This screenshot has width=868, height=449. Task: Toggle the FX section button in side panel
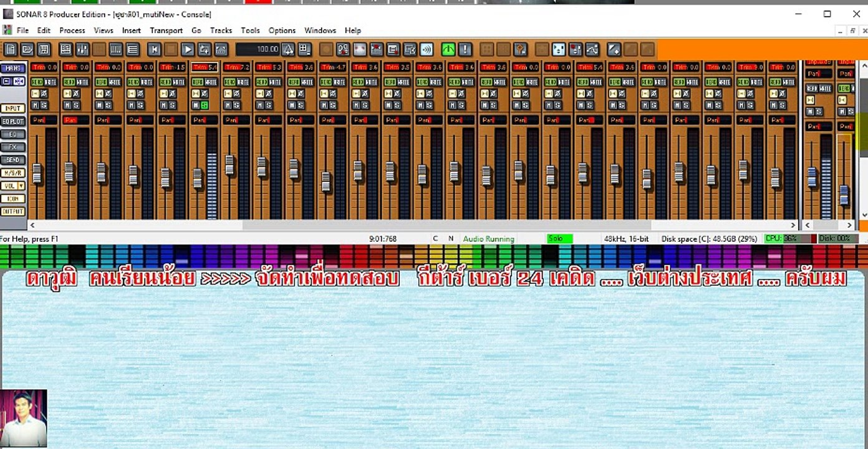coord(12,147)
